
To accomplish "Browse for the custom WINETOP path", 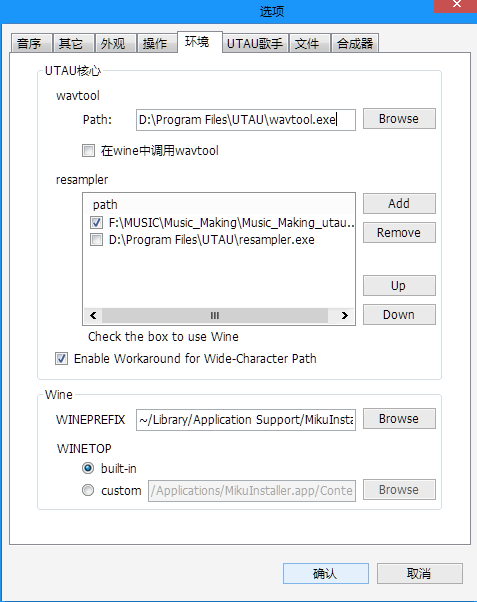I will click(x=399, y=490).
